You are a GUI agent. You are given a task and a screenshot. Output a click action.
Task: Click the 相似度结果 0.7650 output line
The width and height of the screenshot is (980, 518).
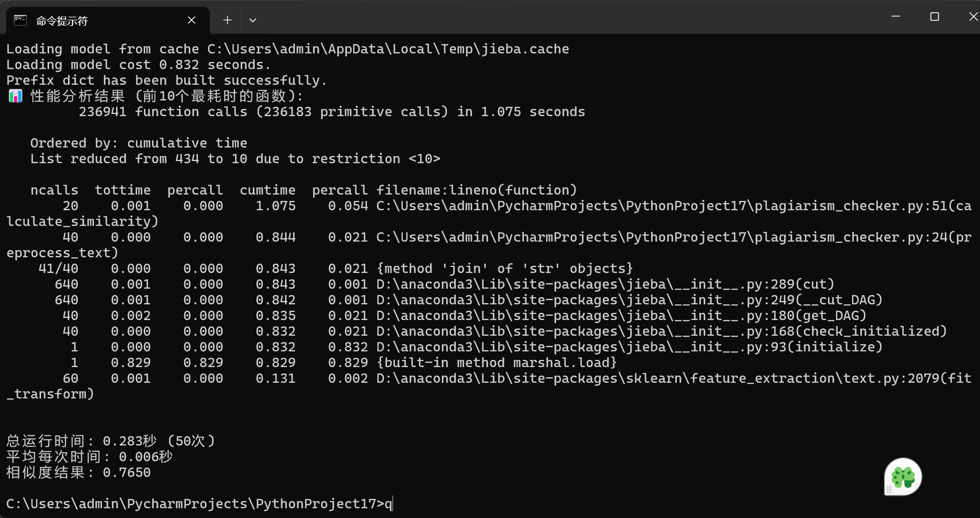click(x=78, y=473)
